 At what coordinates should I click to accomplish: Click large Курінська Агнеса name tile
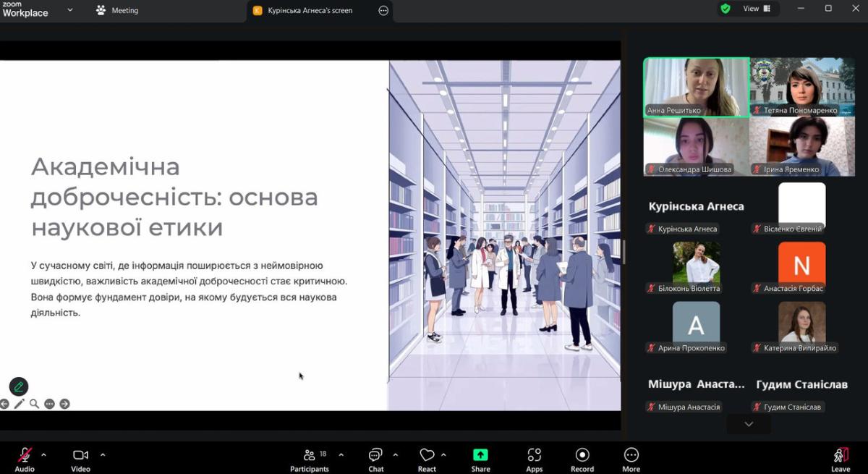click(x=697, y=206)
